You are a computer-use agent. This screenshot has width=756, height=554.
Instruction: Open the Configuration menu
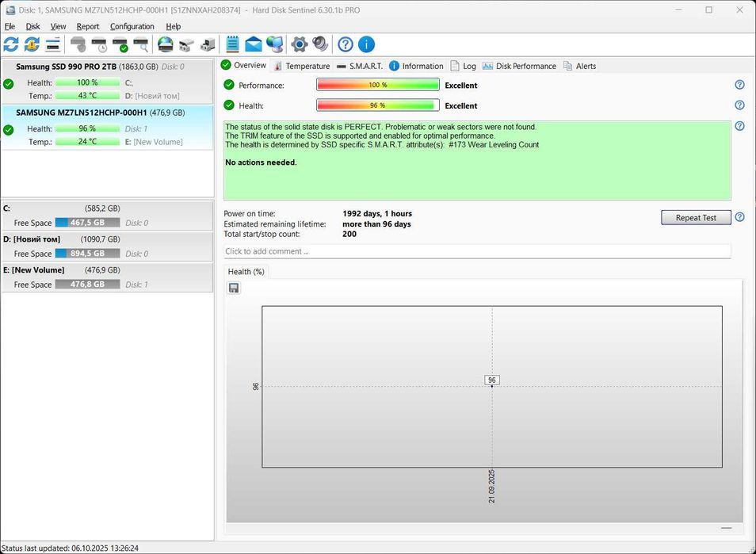point(132,26)
